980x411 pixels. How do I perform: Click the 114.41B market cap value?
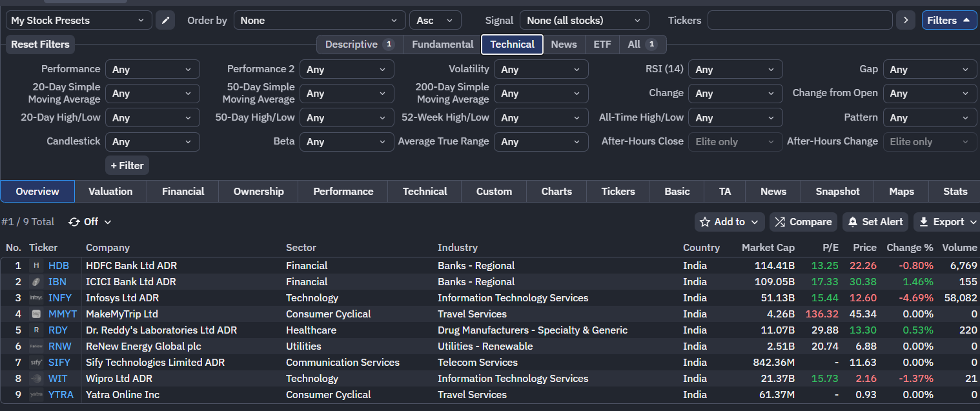point(775,266)
